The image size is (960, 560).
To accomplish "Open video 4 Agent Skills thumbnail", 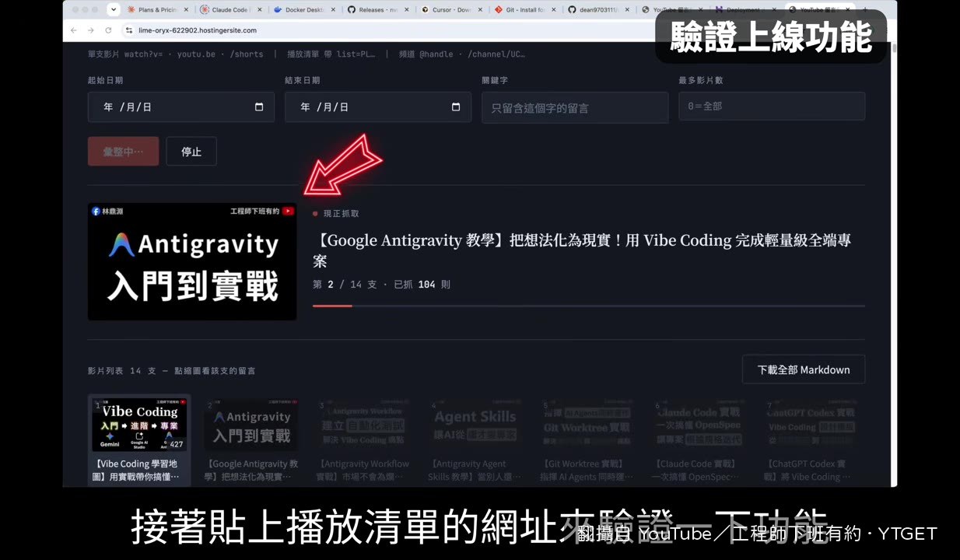I will point(475,425).
